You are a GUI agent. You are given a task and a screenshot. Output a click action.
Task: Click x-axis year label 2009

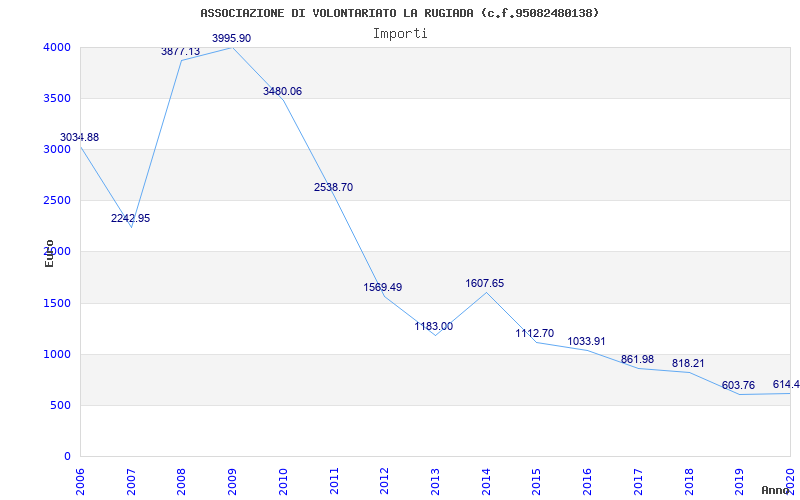pyautogui.click(x=232, y=481)
